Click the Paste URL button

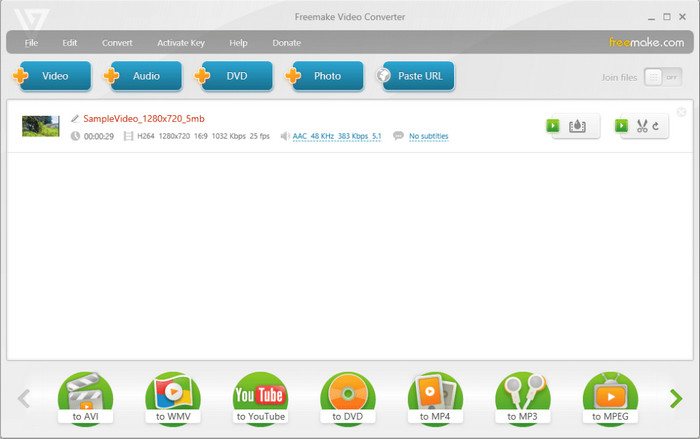[415, 76]
